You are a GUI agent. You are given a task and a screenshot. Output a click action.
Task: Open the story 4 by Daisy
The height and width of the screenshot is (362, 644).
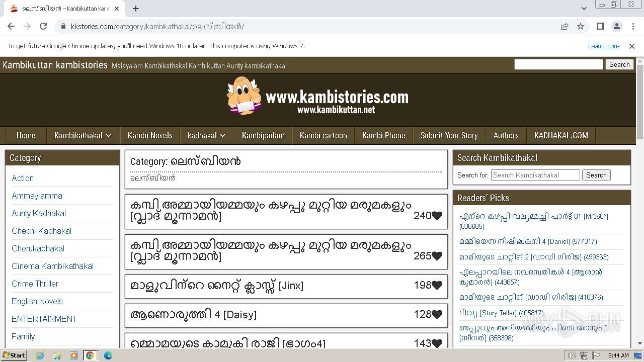click(194, 315)
